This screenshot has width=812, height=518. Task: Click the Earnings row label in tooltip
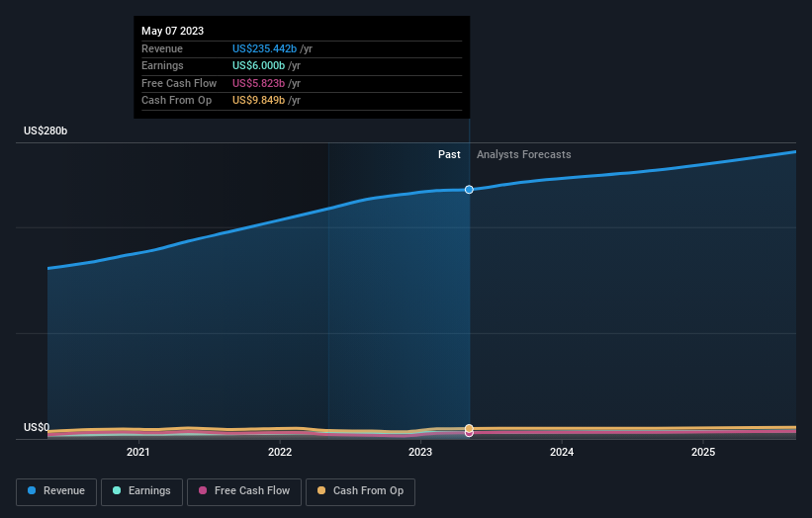[162, 65]
